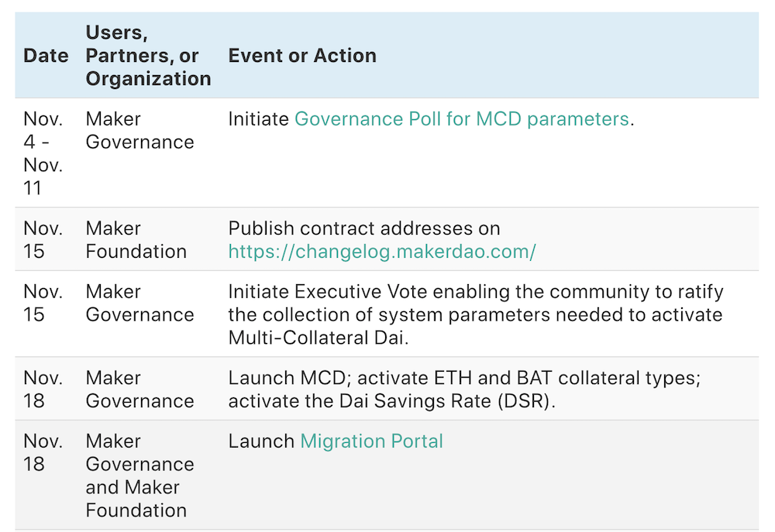Viewport: 775px width, 532px height.
Task: Click the Publish contract addresses on text
Action: pyautogui.click(x=364, y=228)
